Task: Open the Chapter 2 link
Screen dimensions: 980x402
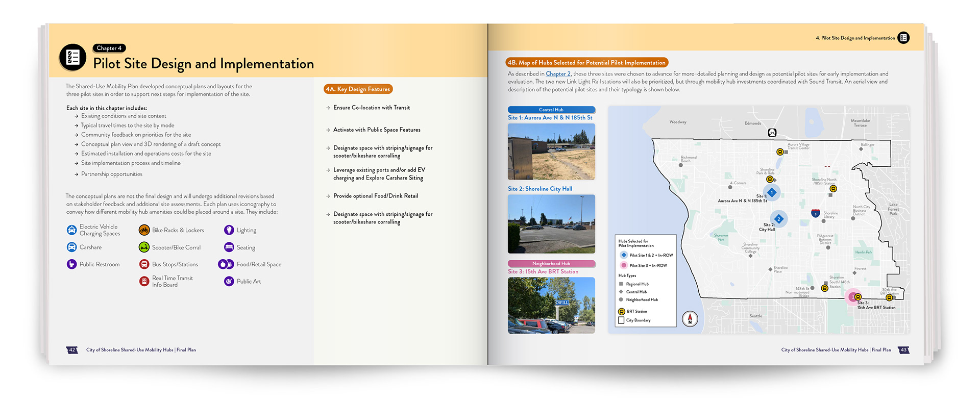Action: click(558, 74)
